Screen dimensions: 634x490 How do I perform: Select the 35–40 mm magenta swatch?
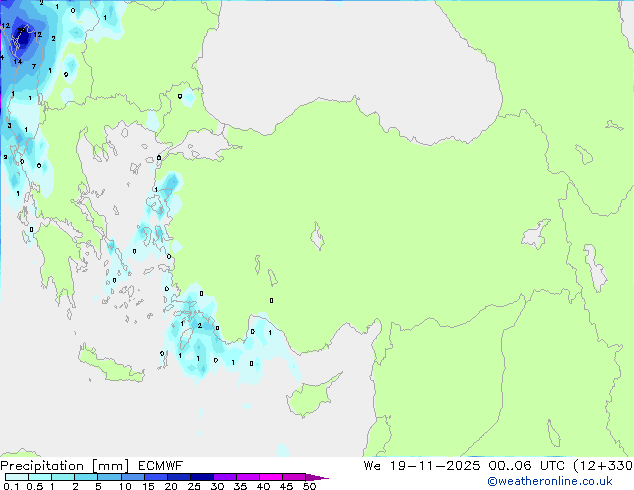click(248, 477)
